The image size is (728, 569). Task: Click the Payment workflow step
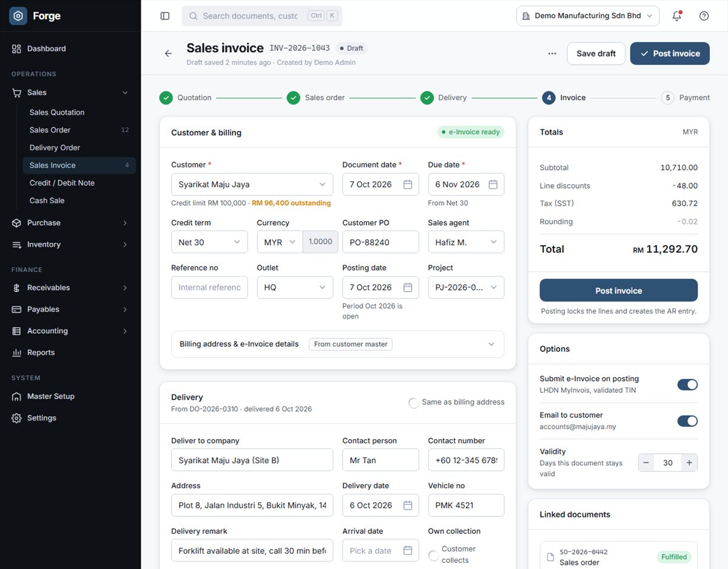[x=686, y=98]
